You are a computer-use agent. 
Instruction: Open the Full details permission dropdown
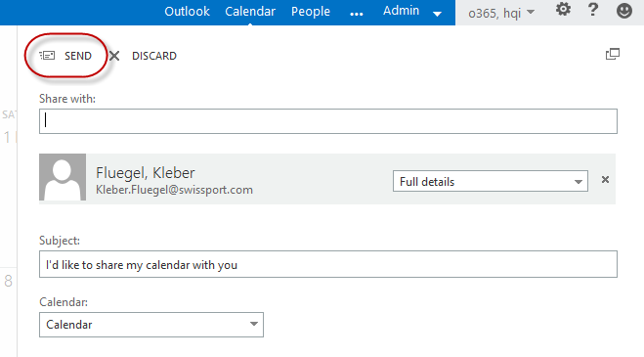[x=490, y=181]
